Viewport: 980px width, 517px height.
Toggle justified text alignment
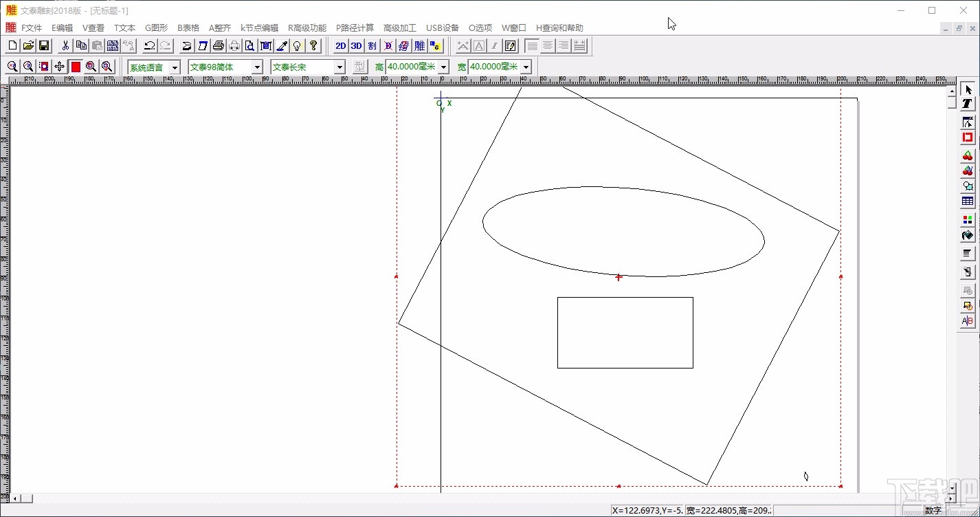click(580, 46)
